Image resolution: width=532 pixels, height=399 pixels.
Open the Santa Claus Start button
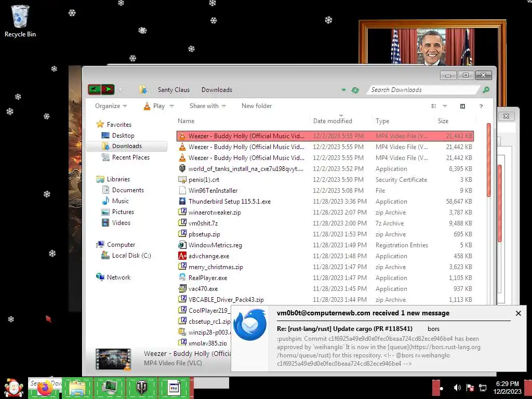14,388
